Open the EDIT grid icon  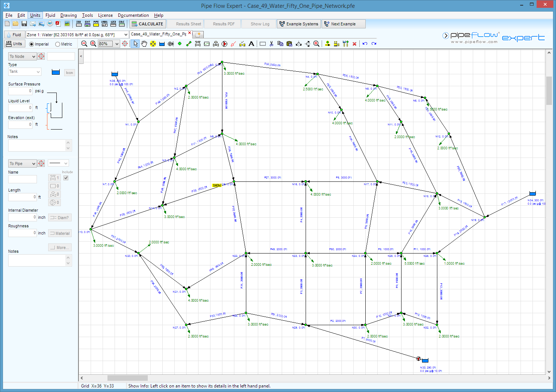pos(87,24)
